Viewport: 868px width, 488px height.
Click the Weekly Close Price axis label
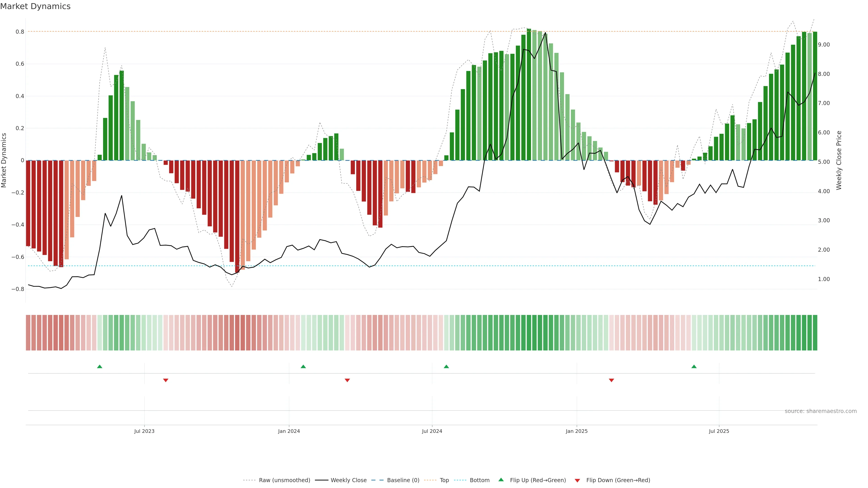point(839,160)
